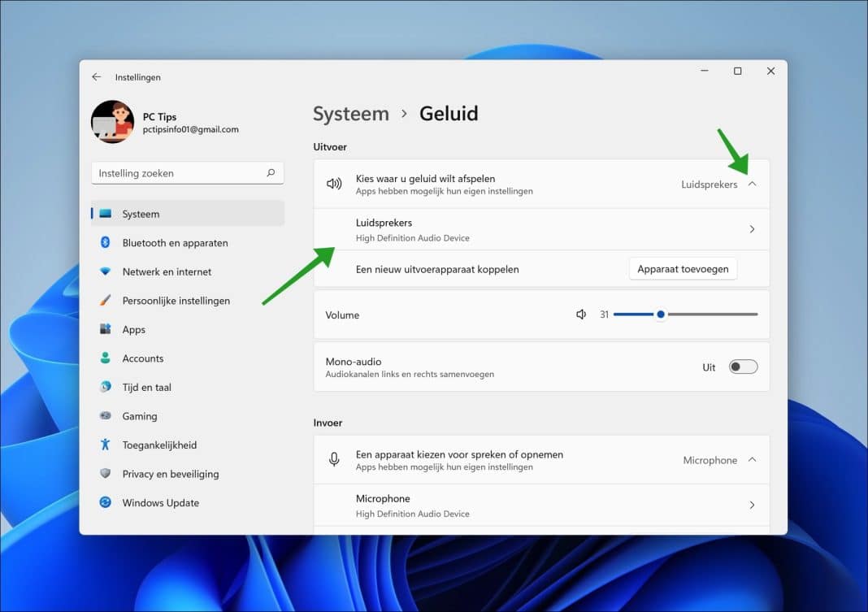This screenshot has height=612, width=868.
Task: Expand the Microphone input device selector
Action: tap(752, 459)
